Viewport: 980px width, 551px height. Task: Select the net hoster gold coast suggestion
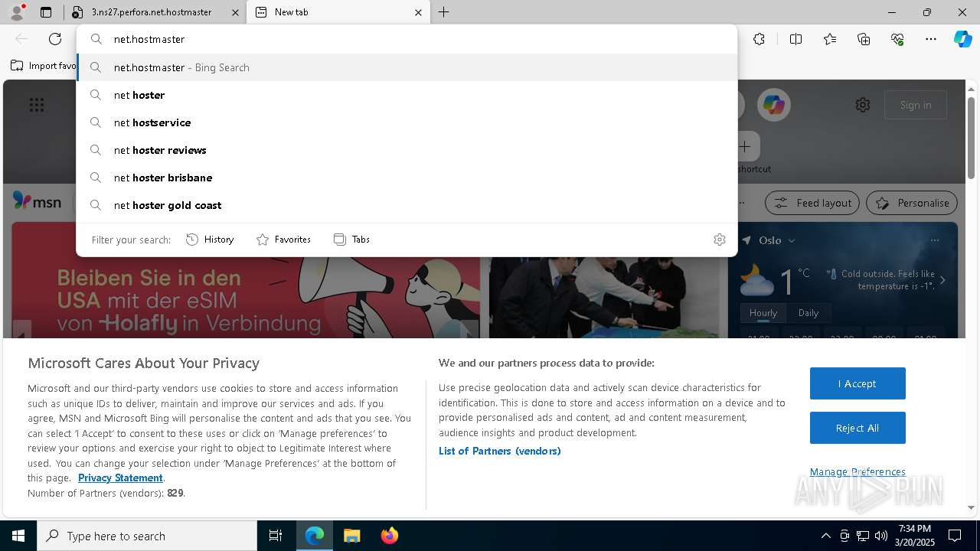click(x=407, y=205)
